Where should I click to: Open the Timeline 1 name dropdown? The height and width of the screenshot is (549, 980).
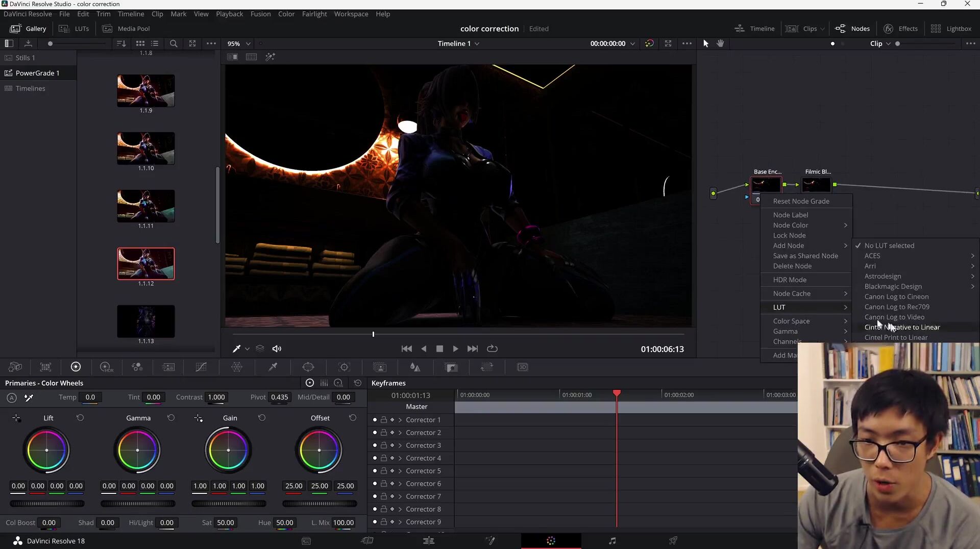pyautogui.click(x=458, y=43)
